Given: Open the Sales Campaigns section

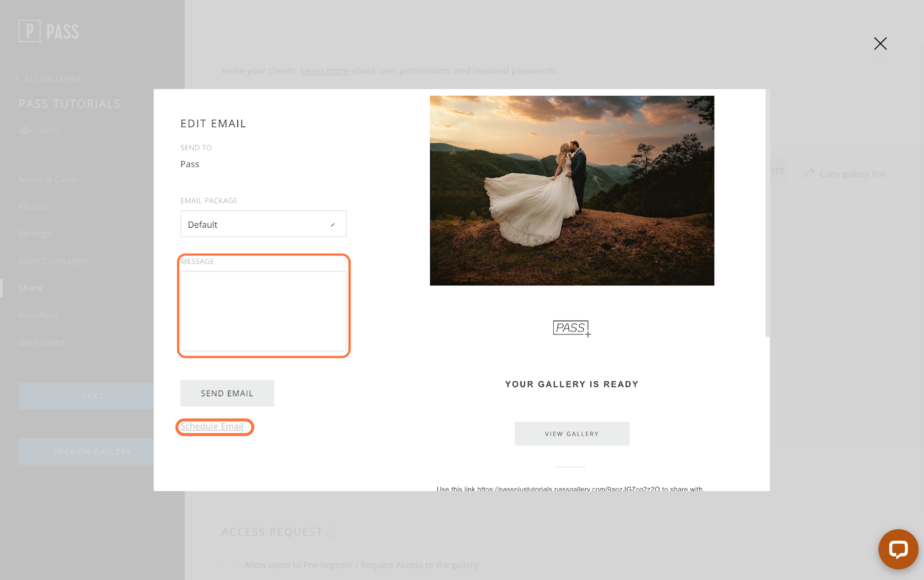Looking at the screenshot, I should pos(53,261).
